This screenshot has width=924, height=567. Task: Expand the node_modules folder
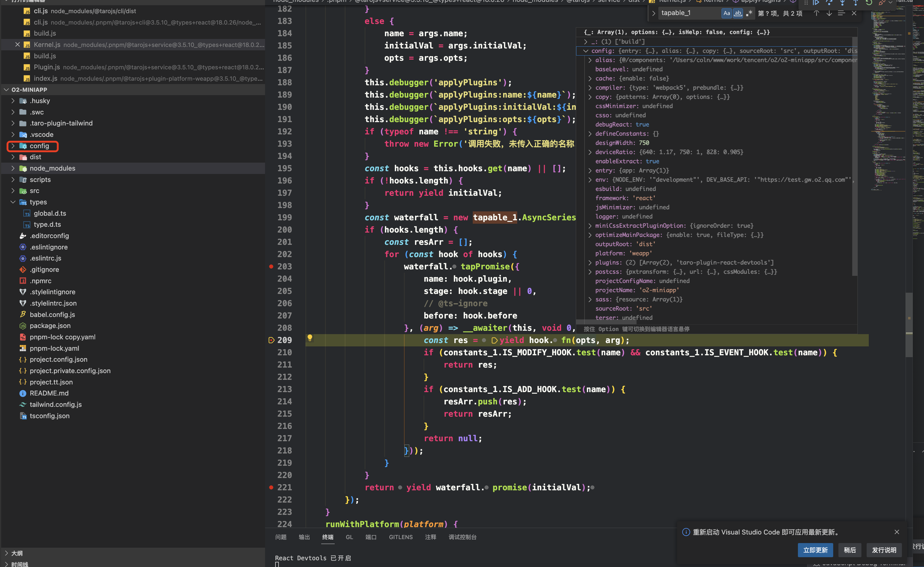point(13,168)
